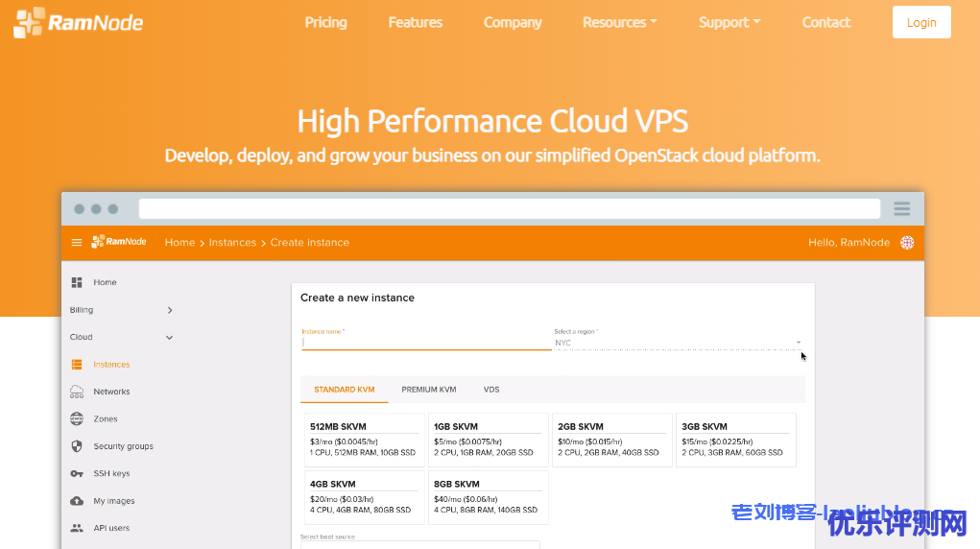Open the SSH keys key icon

click(77, 474)
